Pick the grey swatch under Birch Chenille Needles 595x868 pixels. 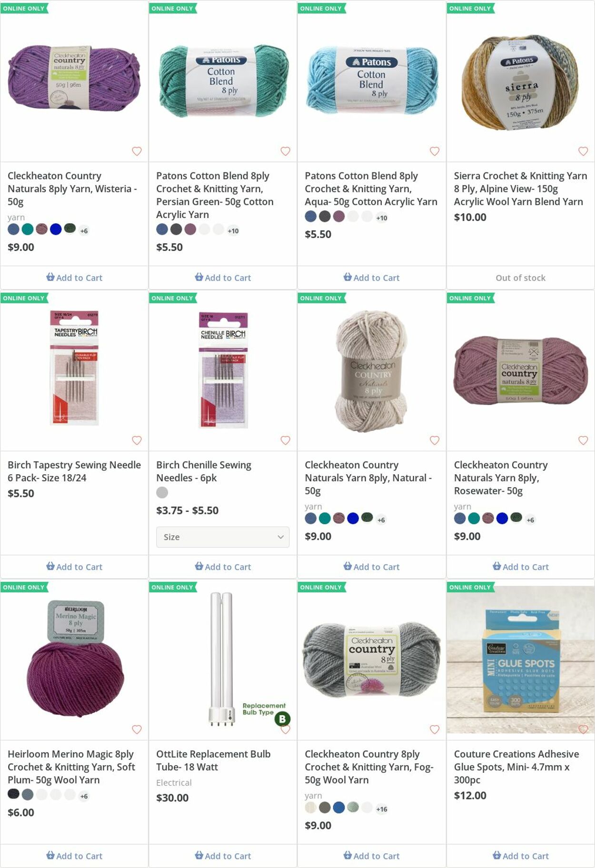pyautogui.click(x=162, y=492)
